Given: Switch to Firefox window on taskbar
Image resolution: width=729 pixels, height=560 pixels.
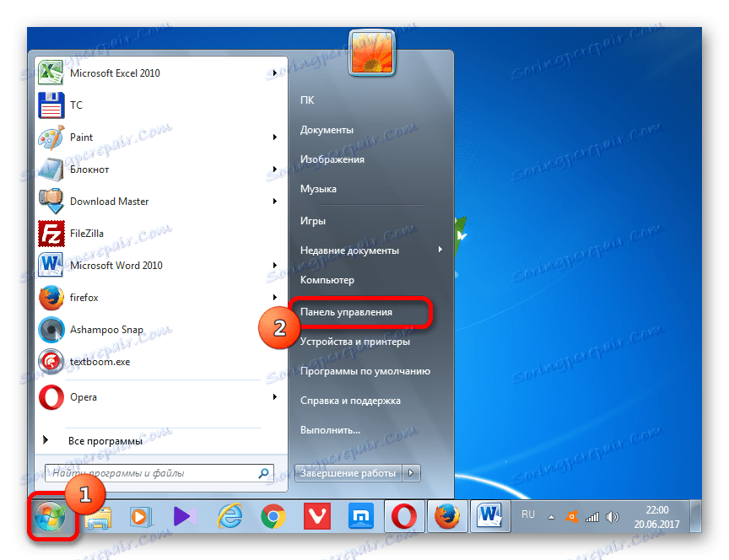Looking at the screenshot, I should (x=447, y=516).
